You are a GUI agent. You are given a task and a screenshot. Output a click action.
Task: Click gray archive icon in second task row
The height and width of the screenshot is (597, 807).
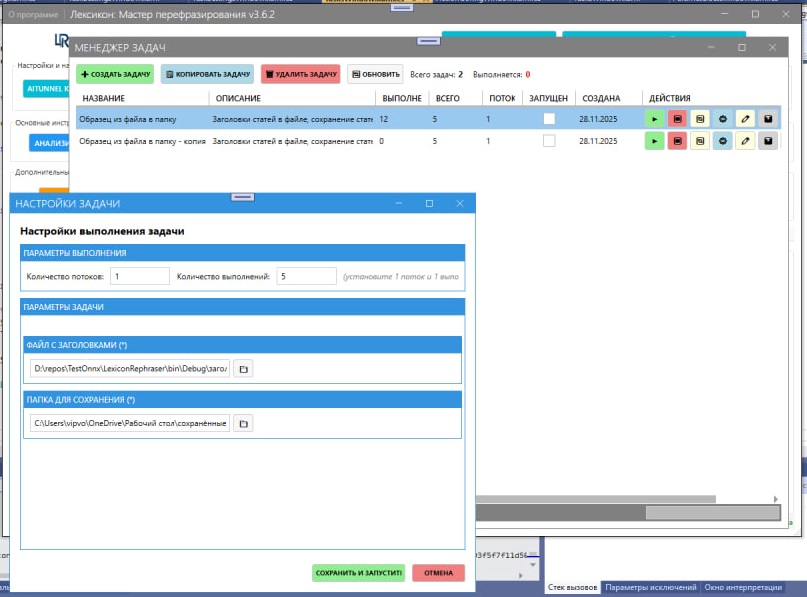click(x=767, y=142)
